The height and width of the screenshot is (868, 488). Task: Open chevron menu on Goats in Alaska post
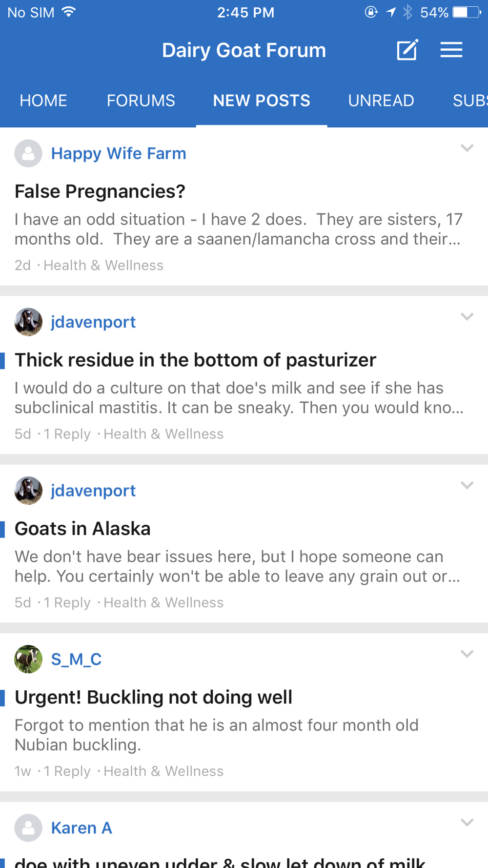click(467, 485)
